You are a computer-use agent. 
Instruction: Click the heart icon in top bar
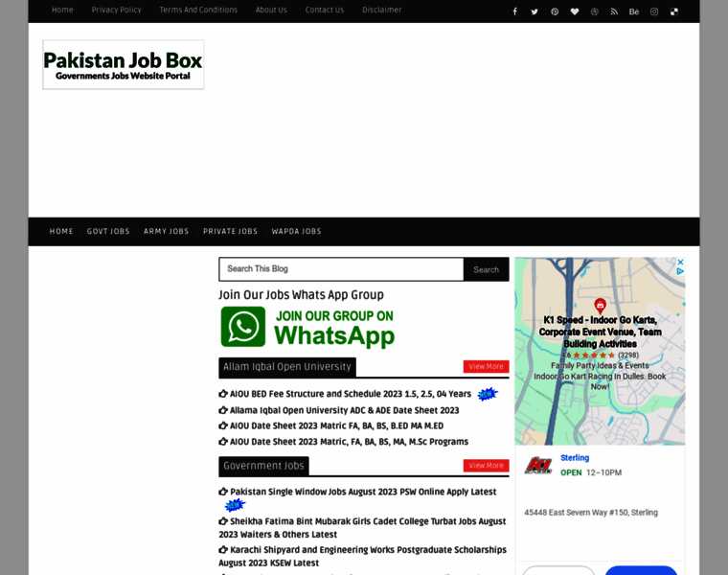pyautogui.click(x=575, y=11)
